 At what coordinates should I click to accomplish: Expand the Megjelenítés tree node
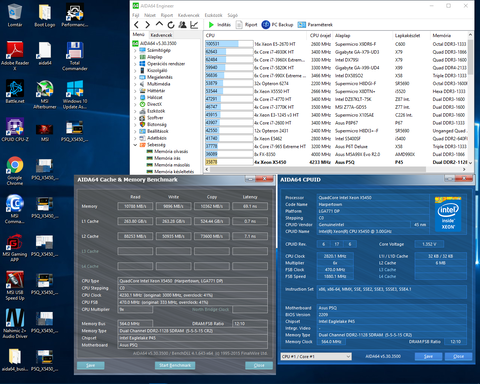[135, 77]
